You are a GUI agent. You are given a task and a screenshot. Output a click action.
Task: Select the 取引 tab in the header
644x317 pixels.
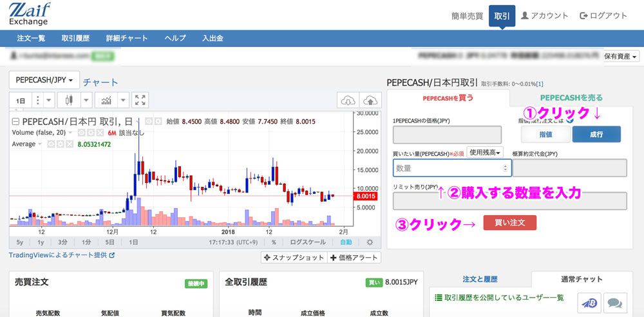(502, 16)
